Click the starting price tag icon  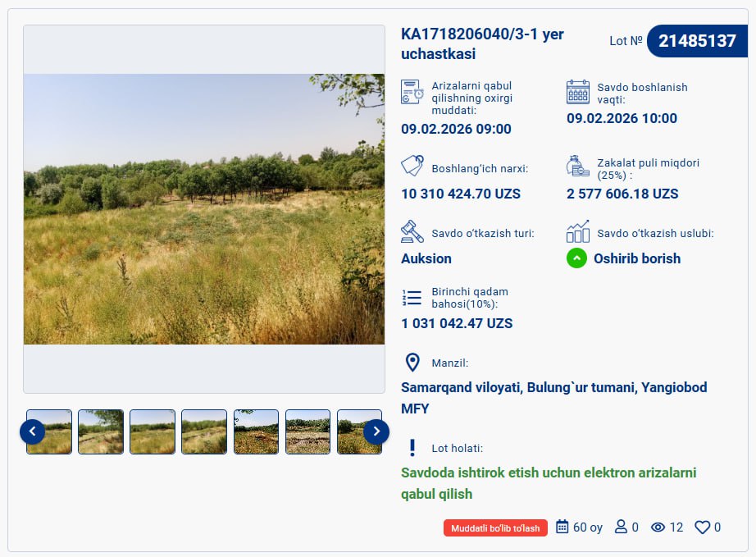(x=412, y=166)
